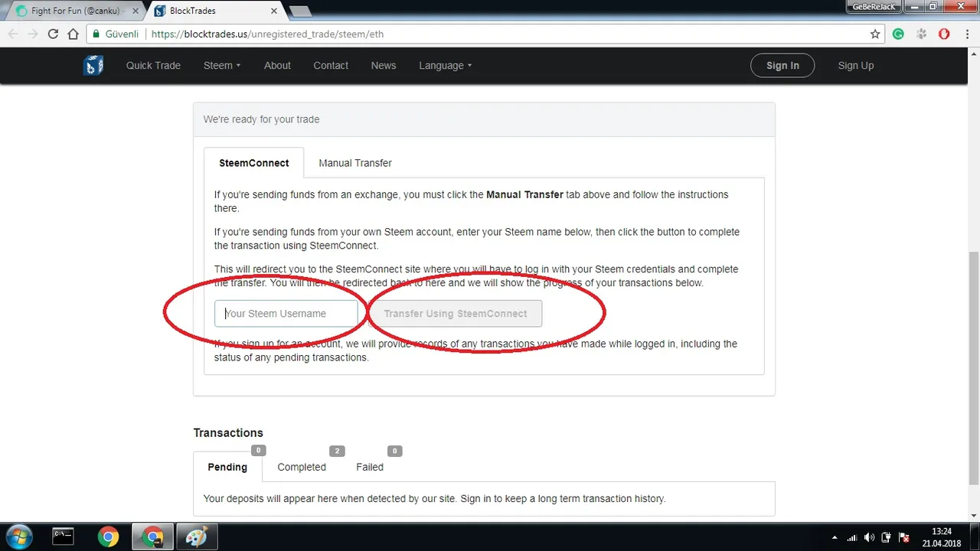Click Transfer Using SteemConnect button
This screenshot has height=551, width=980.
click(x=456, y=314)
